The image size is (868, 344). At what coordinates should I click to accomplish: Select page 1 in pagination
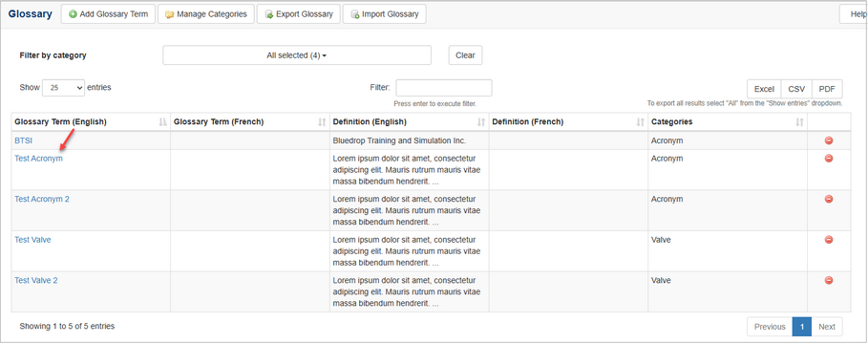(x=801, y=327)
